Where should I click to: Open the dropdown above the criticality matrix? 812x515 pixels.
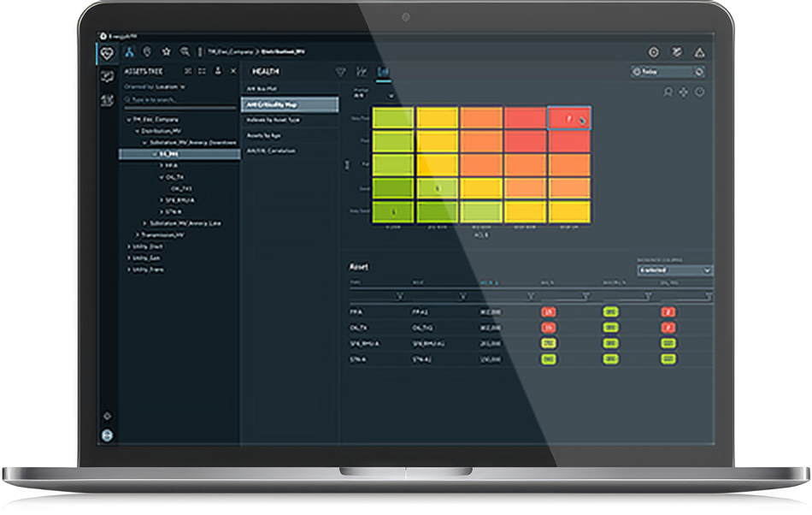(374, 95)
